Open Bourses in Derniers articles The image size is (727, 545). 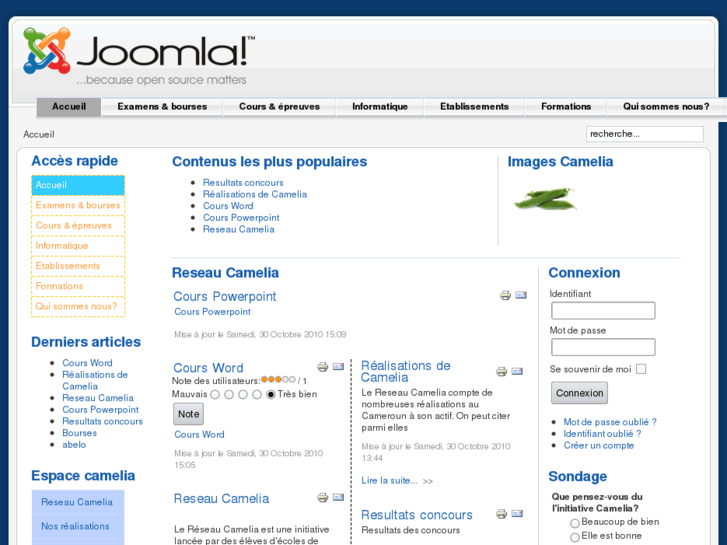pyautogui.click(x=79, y=433)
